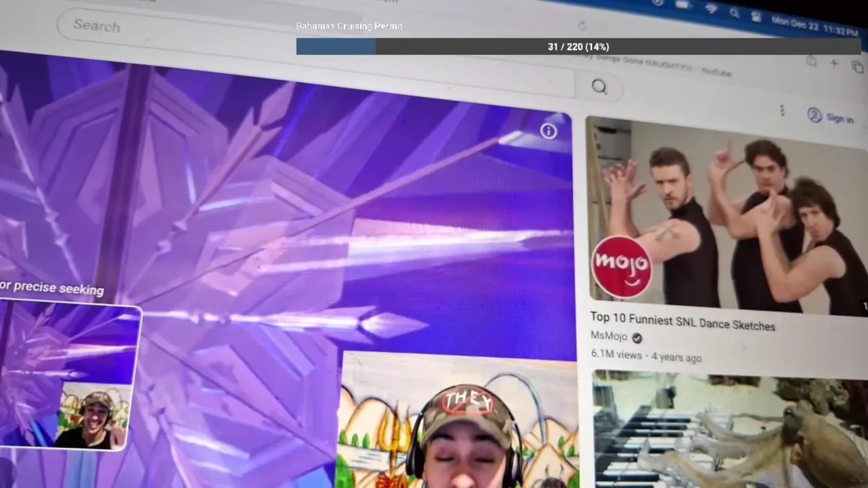868x488 pixels.
Task: Open Wi-Fi menu in macOS menu bar
Action: [711, 9]
